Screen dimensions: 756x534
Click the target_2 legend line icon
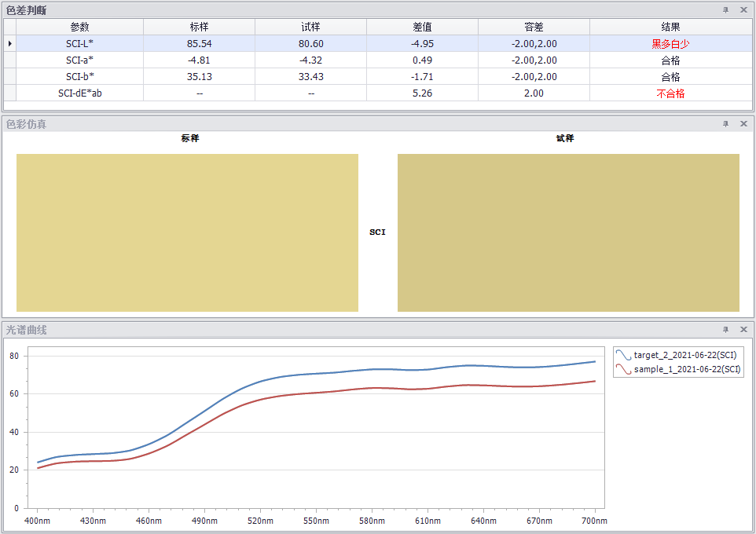coord(623,355)
